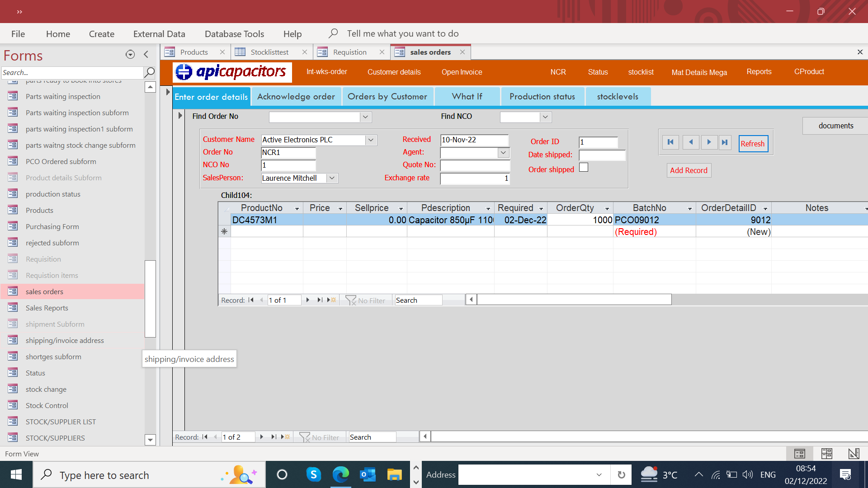
Task: Click the Quote No input field
Action: [475, 165]
